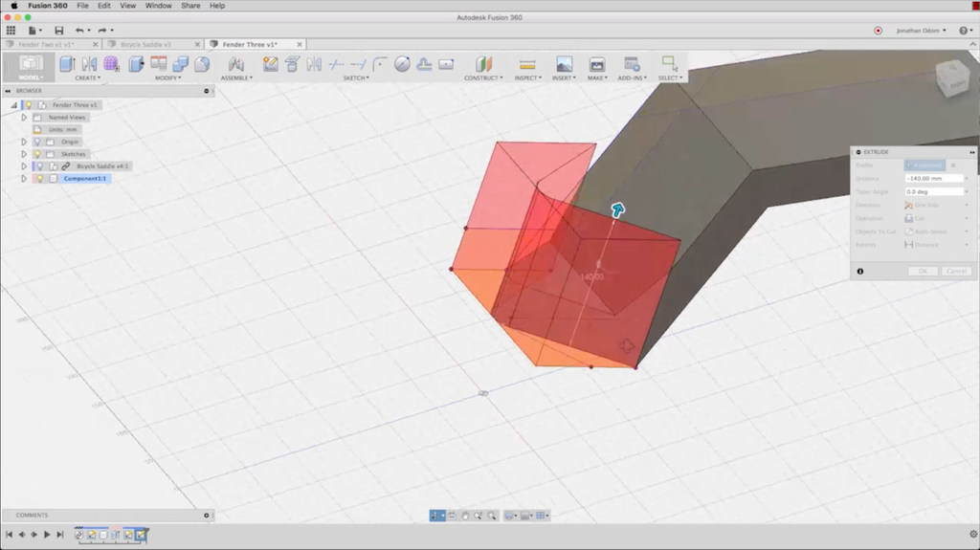Open the ASSEMBLE dropdown menu
This screenshot has width=980, height=550.
pyautogui.click(x=236, y=78)
